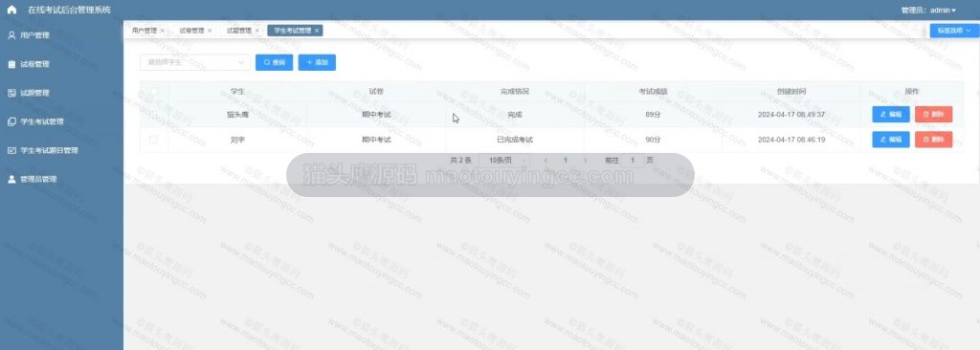
Task: Click the timestamp 2024-04-17 08:49:37
Action: pos(791,115)
